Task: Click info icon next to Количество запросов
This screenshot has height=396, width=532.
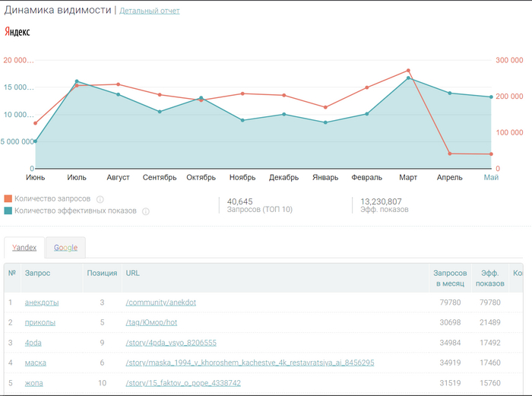Action: pyautogui.click(x=100, y=199)
